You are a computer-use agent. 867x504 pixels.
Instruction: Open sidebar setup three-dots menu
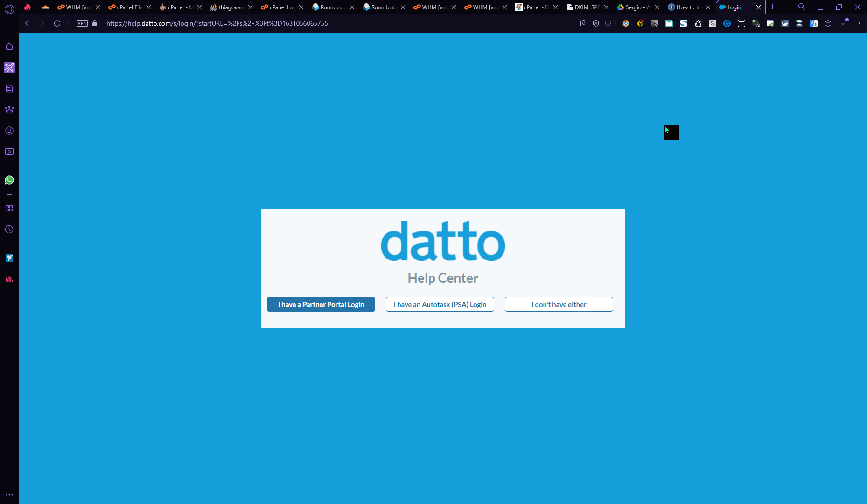click(9, 495)
